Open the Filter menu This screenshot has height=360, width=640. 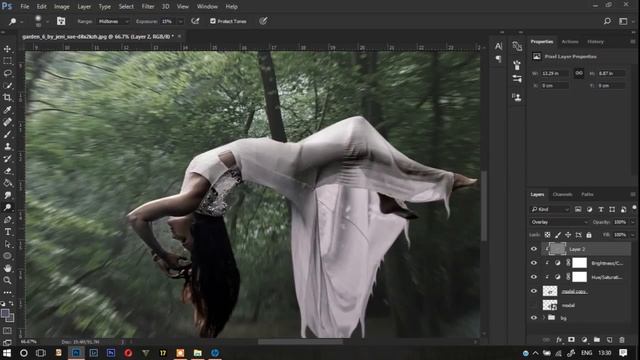pyautogui.click(x=148, y=7)
